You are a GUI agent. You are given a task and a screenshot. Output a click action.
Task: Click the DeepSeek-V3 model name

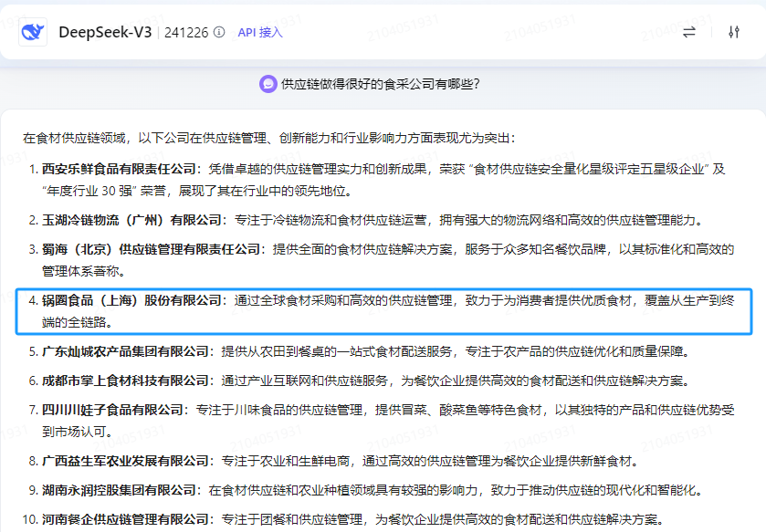[107, 32]
